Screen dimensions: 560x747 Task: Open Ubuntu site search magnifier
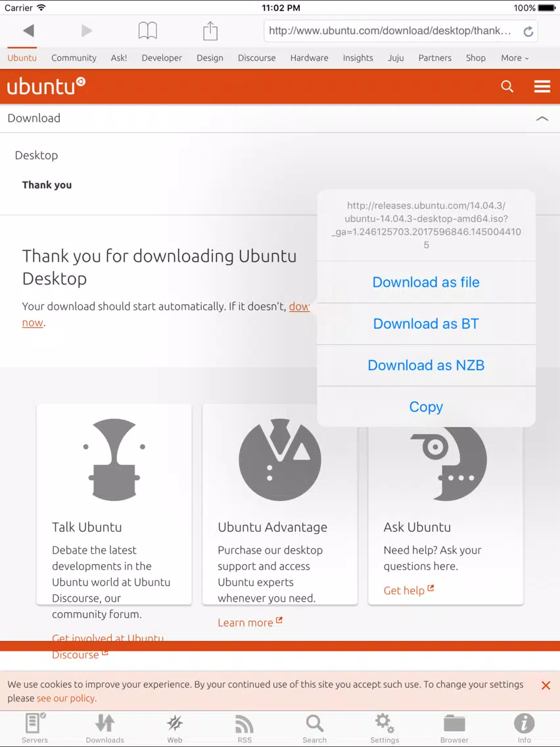tap(507, 86)
